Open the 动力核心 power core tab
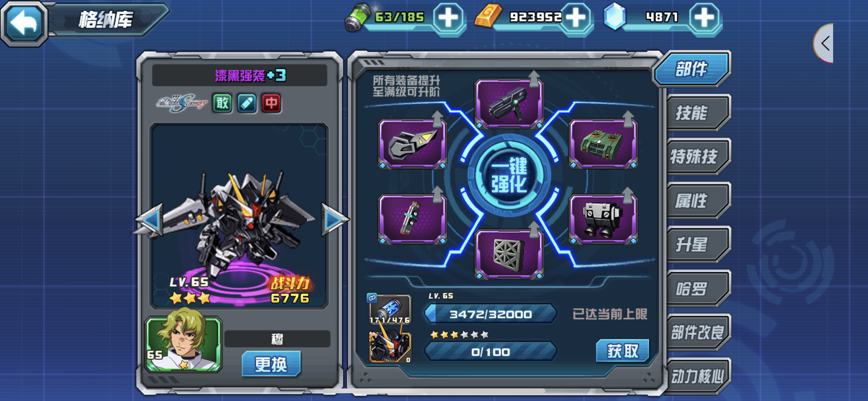Viewport: 868px width, 401px height. point(698,376)
